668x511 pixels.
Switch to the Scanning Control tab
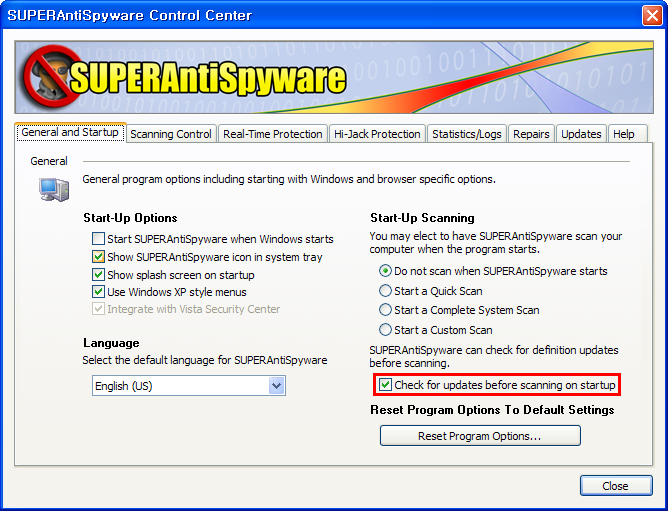[x=171, y=134]
